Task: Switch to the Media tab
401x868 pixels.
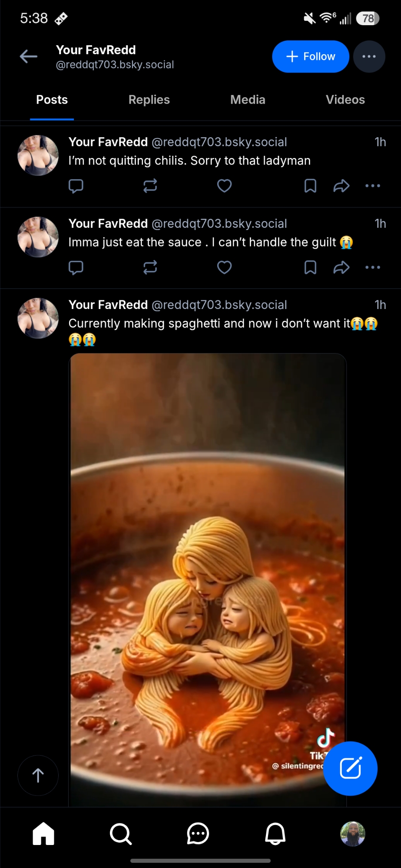Action: point(248,100)
